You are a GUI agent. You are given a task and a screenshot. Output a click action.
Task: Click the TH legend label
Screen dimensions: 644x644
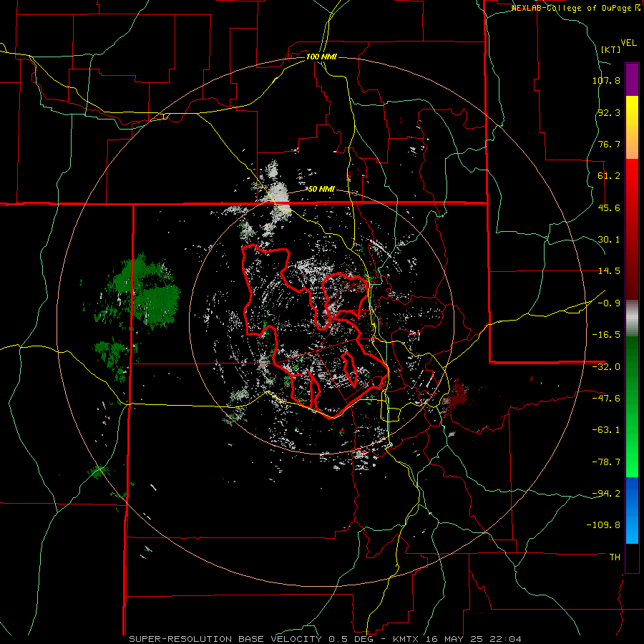point(615,557)
